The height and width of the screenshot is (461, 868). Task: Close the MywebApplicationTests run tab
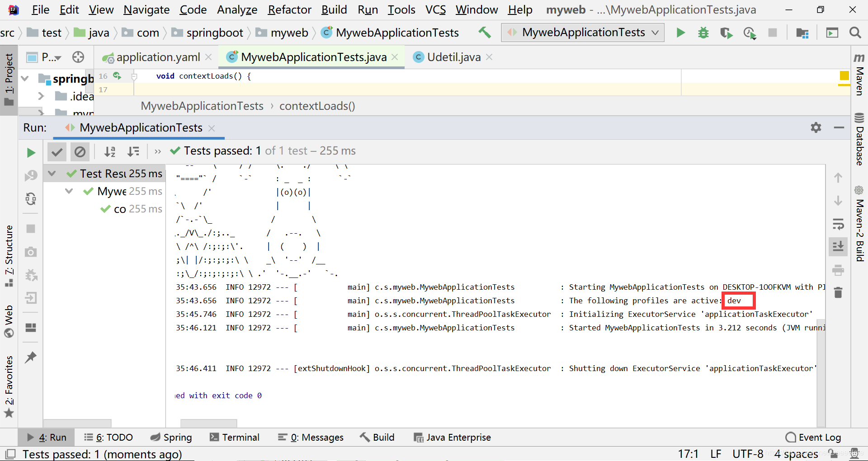211,128
